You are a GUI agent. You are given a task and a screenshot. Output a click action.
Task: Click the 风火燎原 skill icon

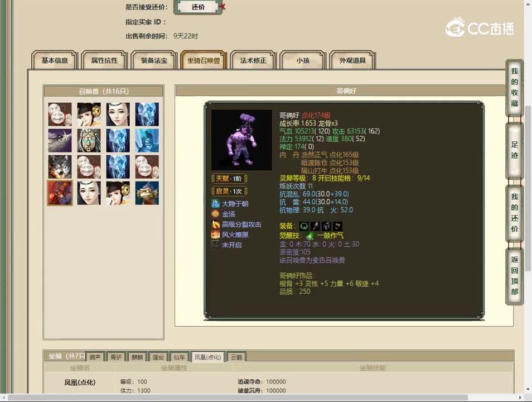click(x=215, y=234)
